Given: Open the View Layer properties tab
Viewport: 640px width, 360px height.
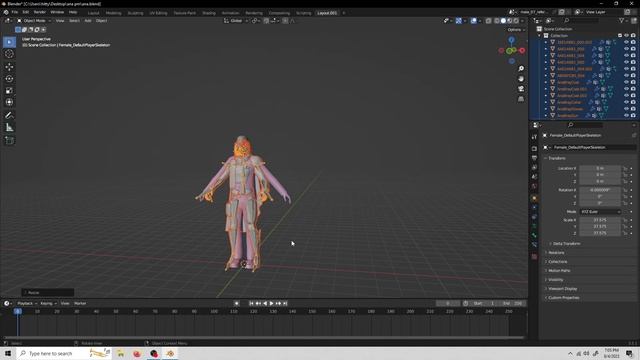Looking at the screenshot, I should [534, 167].
